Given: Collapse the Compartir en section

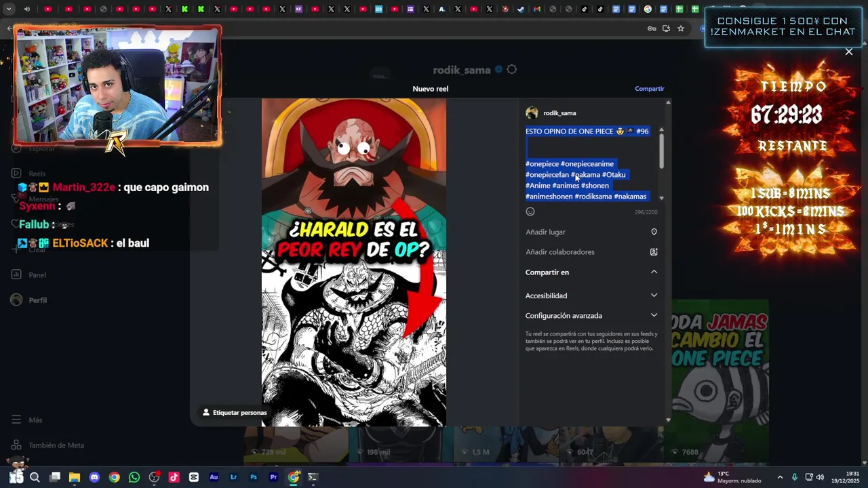Looking at the screenshot, I should [654, 272].
